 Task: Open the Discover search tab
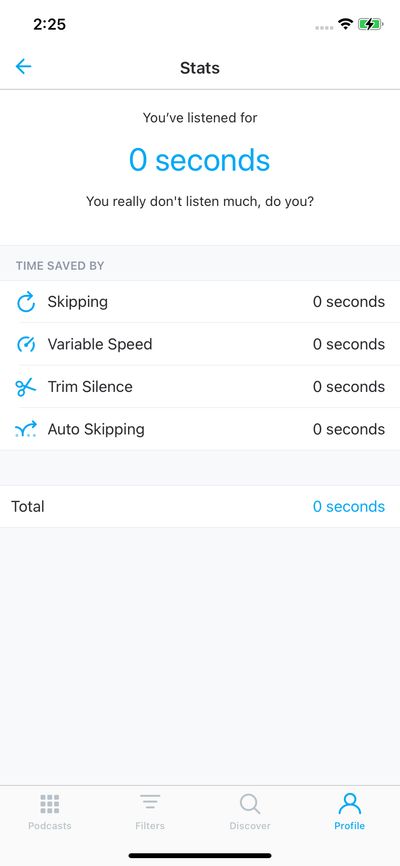(x=250, y=812)
